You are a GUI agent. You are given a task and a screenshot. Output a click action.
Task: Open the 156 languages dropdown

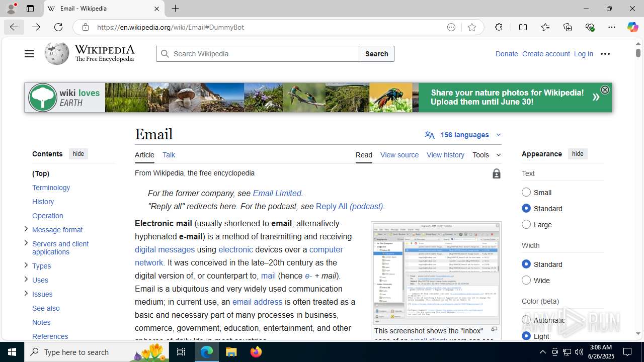point(463,135)
